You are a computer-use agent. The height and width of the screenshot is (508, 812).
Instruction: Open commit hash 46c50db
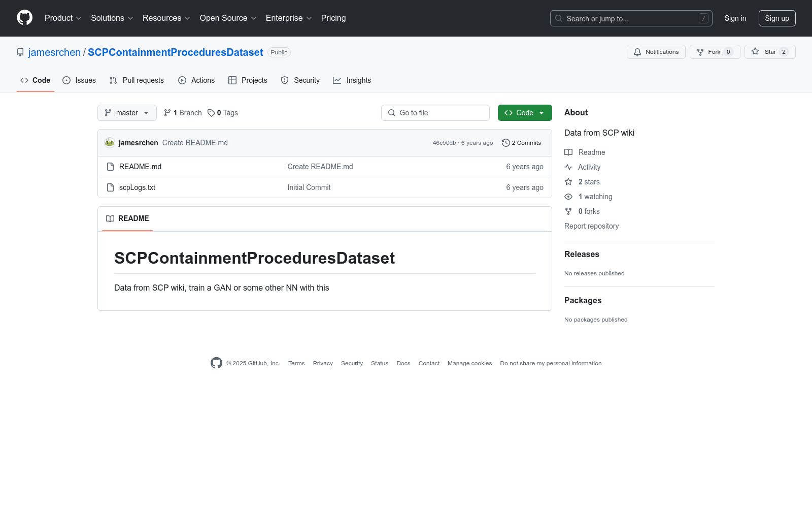[445, 143]
